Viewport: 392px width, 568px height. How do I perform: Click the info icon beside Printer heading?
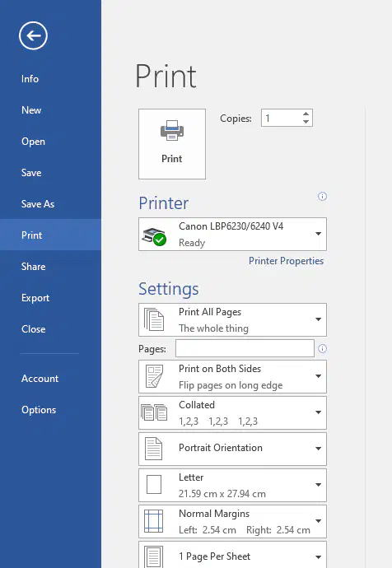pyautogui.click(x=322, y=197)
